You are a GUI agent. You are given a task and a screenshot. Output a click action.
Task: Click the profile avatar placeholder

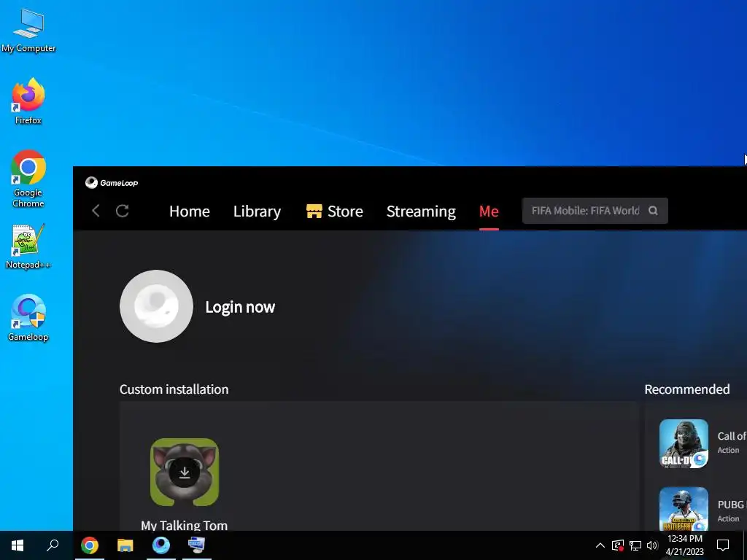point(156,306)
